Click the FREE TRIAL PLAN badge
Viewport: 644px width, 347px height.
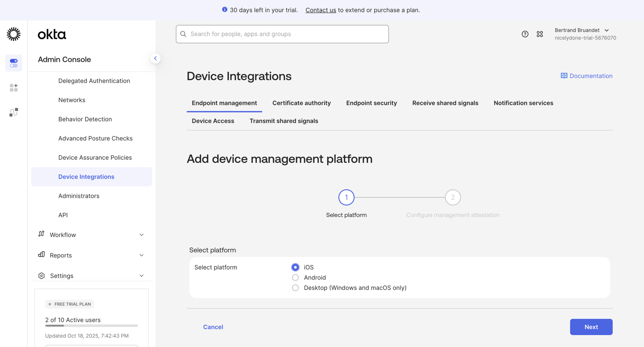click(x=70, y=304)
